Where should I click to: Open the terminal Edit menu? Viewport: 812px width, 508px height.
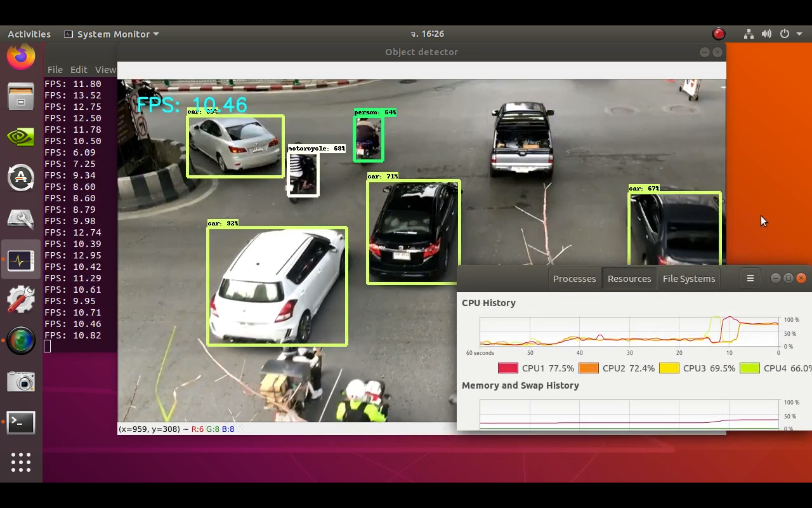click(79, 69)
